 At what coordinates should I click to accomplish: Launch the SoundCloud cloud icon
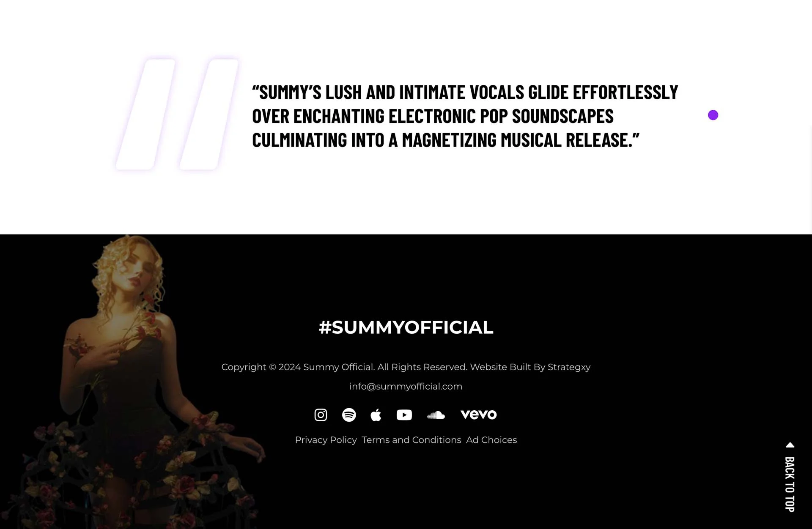tap(436, 415)
